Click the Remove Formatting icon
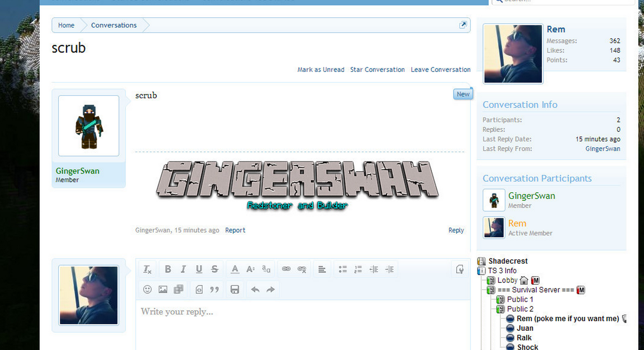Viewport: 644px width, 350px height. (x=147, y=269)
